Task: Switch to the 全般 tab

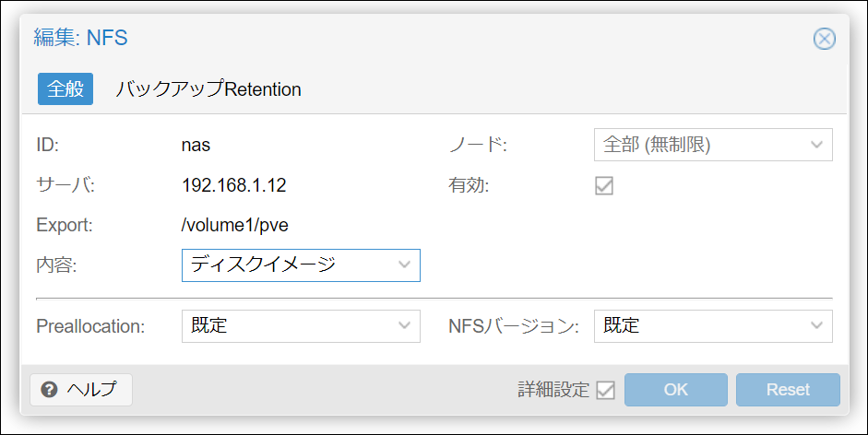Action: point(65,89)
